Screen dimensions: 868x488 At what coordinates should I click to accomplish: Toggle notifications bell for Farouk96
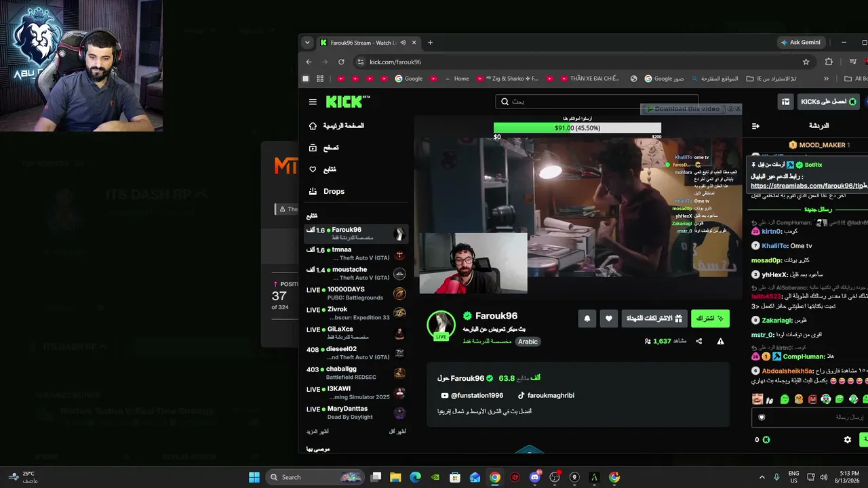click(587, 319)
